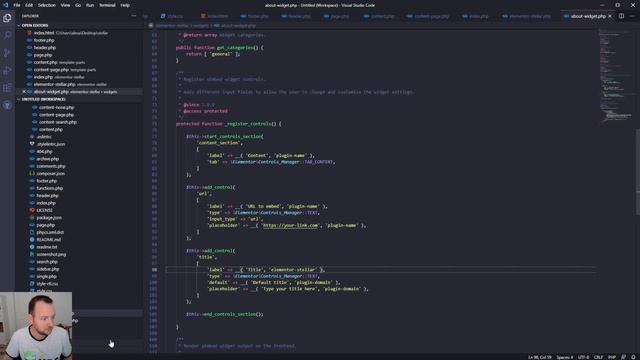Click Ln 98, Col 59 in status bar
Image resolution: width=640 pixels, height=360 pixels.
(540, 357)
